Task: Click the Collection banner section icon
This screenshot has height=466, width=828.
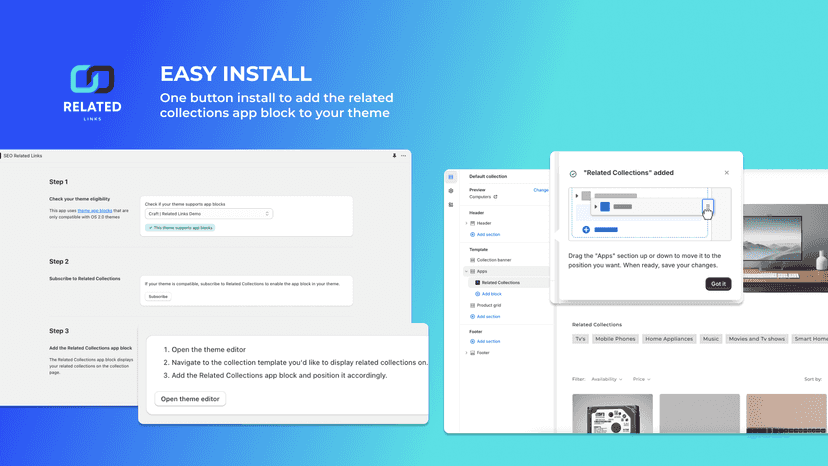Action: pyautogui.click(x=473, y=260)
